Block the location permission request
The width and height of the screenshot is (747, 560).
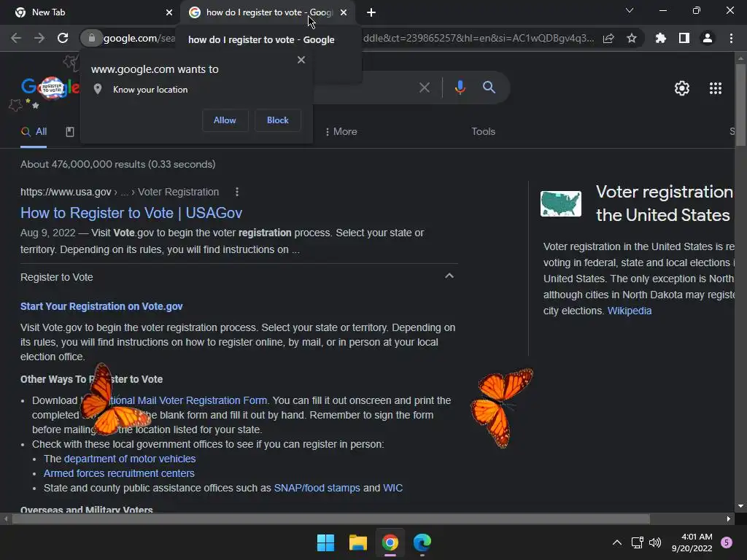[278, 120]
